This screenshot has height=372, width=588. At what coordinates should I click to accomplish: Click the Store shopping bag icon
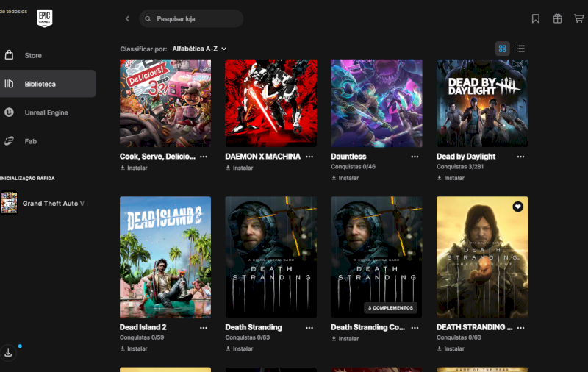9,55
